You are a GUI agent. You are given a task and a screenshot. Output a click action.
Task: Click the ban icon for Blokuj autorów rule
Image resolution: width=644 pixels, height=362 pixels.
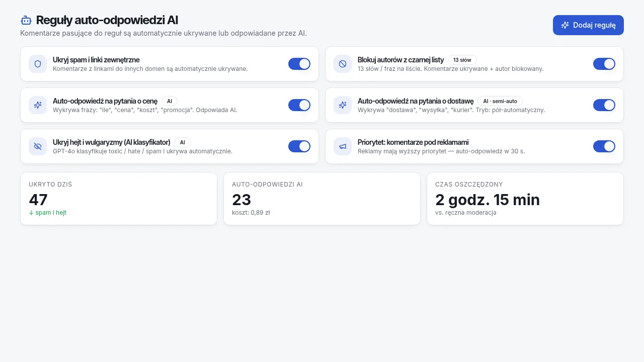343,64
